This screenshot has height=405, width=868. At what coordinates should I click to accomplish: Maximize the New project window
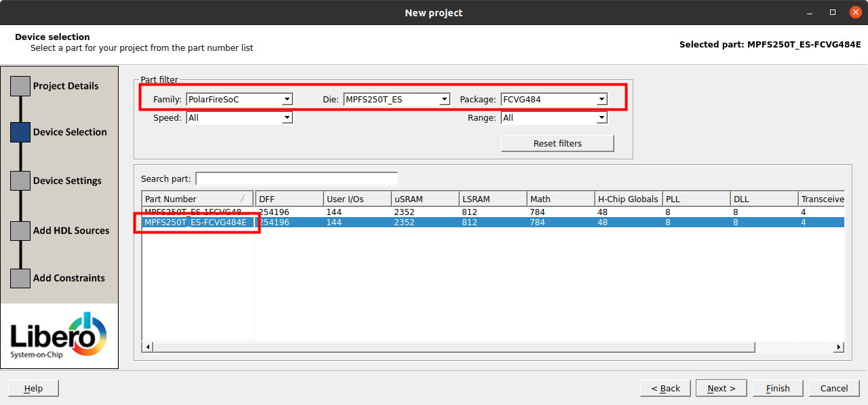click(x=833, y=12)
